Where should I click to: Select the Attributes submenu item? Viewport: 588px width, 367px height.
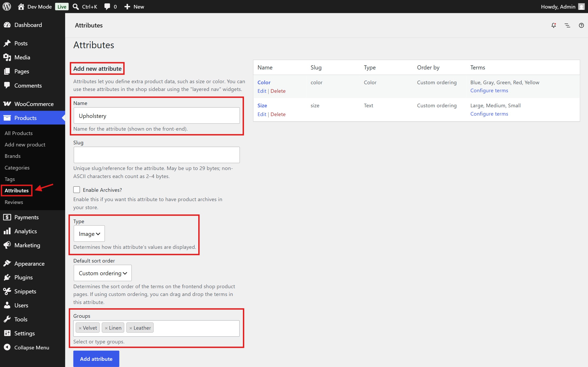pos(17,190)
